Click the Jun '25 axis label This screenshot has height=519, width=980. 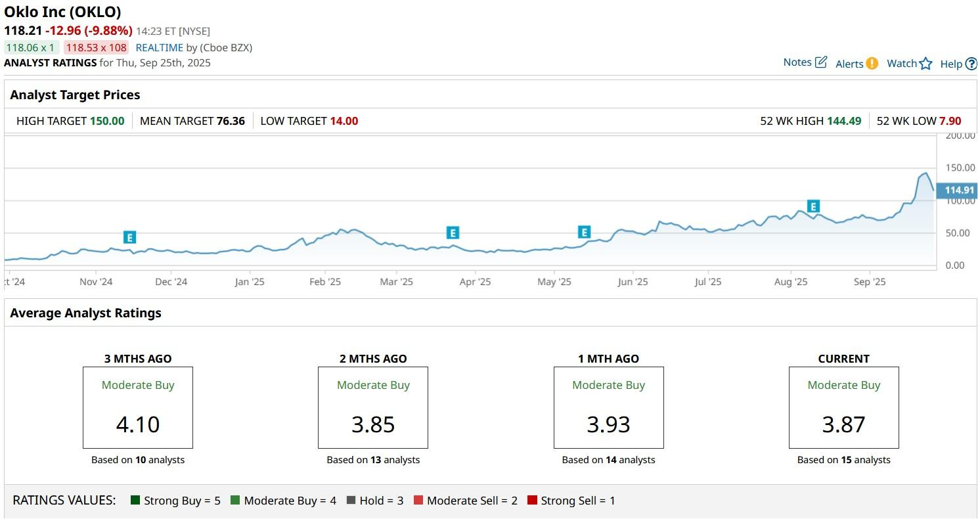(633, 282)
